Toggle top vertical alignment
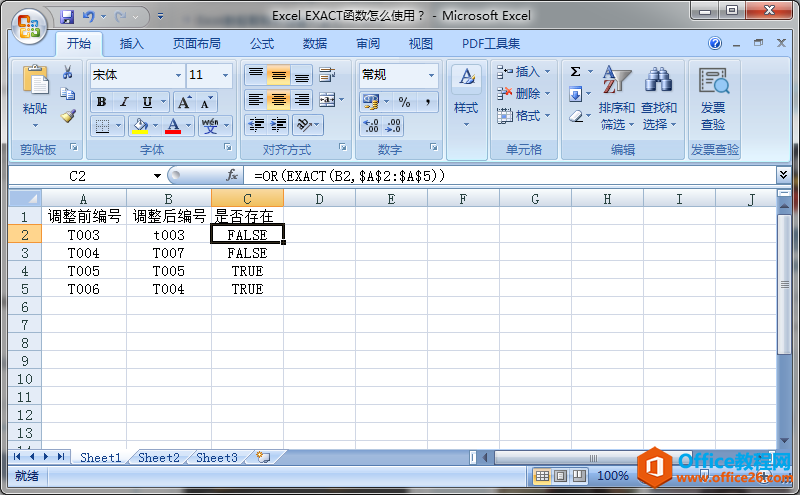Screen dimensions: 800x495 (x=256, y=75)
